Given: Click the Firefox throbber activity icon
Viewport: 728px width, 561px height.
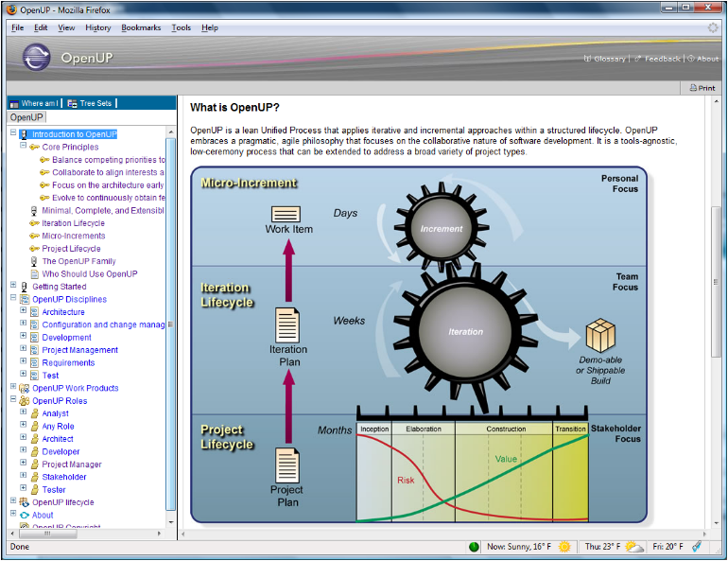Looking at the screenshot, I should click(x=713, y=27).
